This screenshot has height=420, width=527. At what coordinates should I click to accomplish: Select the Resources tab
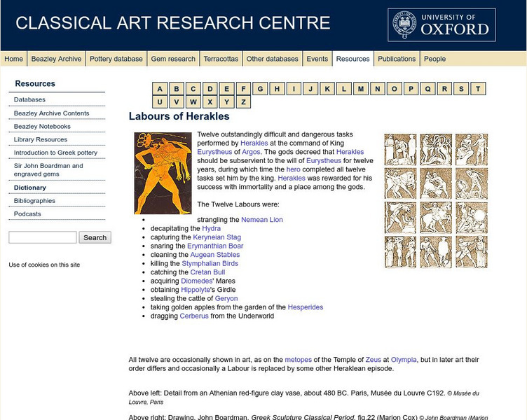click(x=353, y=59)
